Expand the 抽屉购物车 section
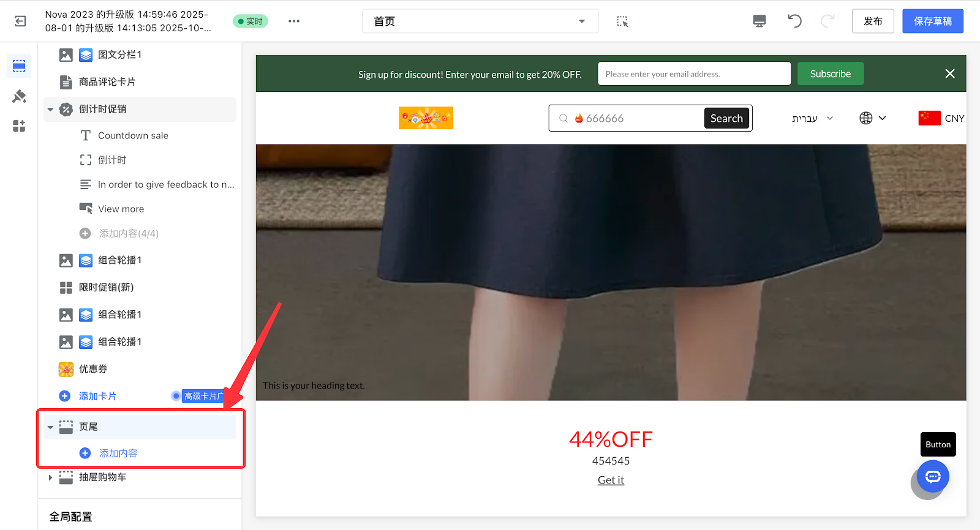 pos(50,477)
